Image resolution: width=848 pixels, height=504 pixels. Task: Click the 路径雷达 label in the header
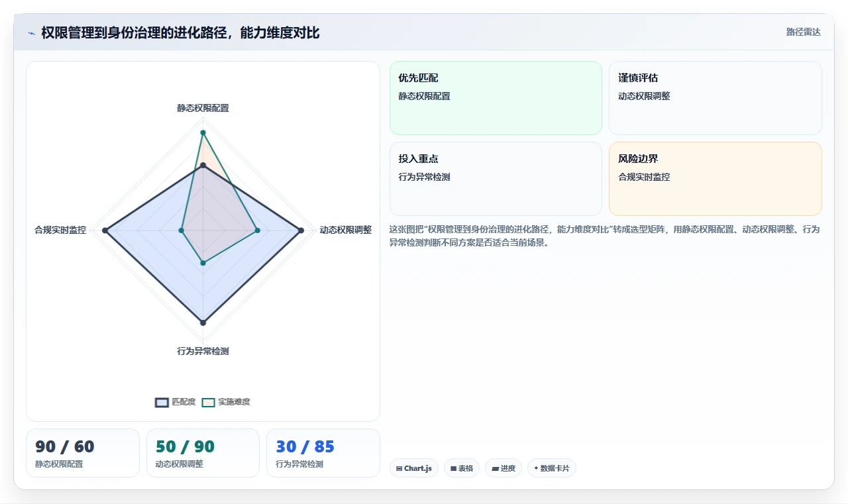(x=803, y=32)
